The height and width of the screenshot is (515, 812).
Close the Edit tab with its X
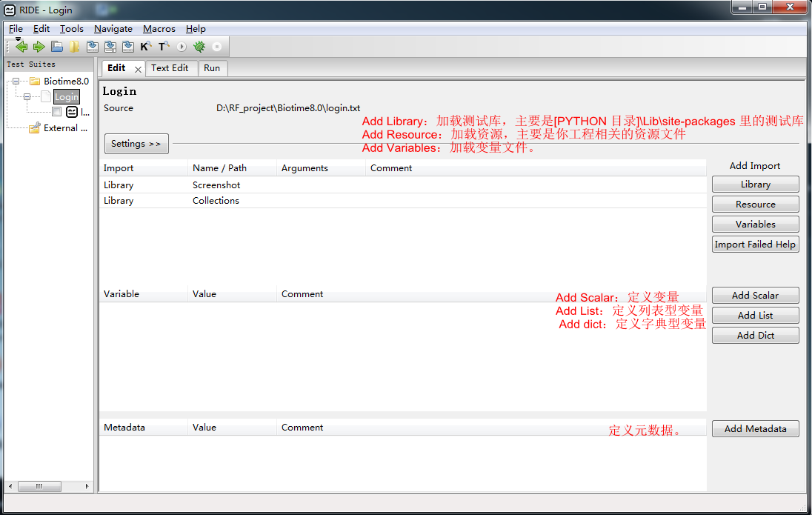point(138,70)
